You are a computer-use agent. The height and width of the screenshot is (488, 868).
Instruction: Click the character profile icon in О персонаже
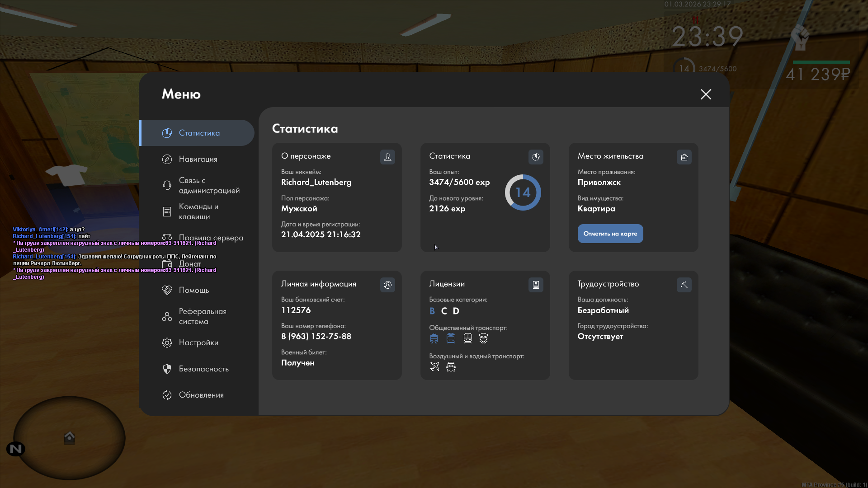click(387, 157)
